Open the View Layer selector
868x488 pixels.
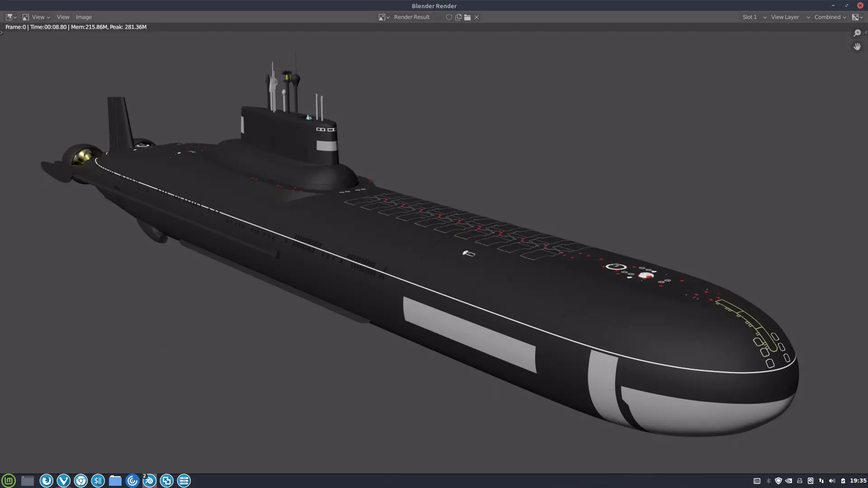(x=790, y=17)
